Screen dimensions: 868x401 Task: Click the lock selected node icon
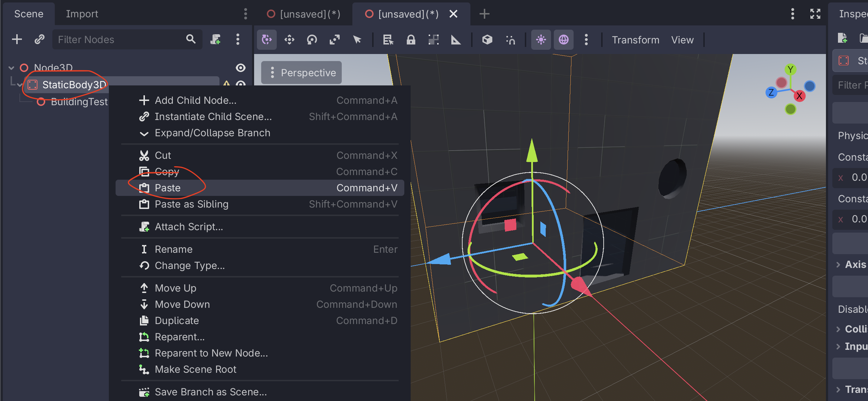coord(411,40)
